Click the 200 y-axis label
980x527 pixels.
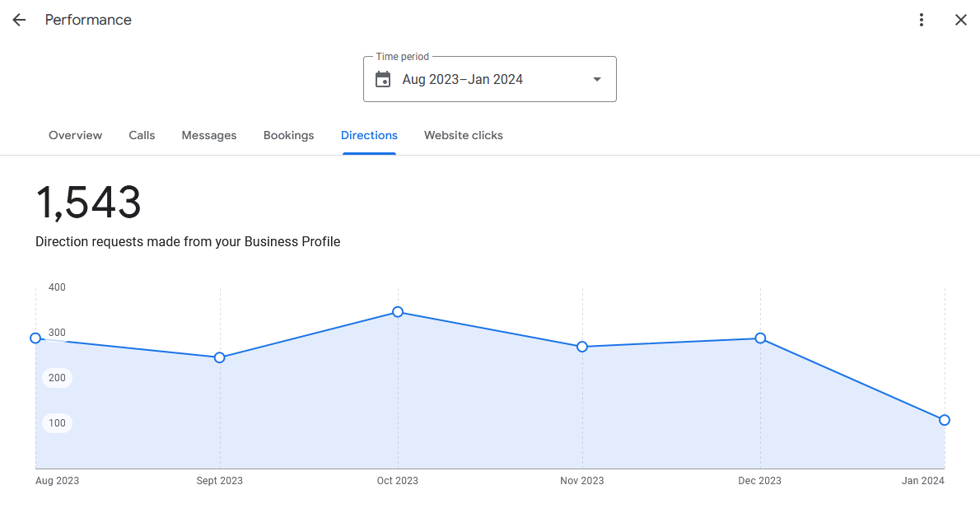coord(57,378)
